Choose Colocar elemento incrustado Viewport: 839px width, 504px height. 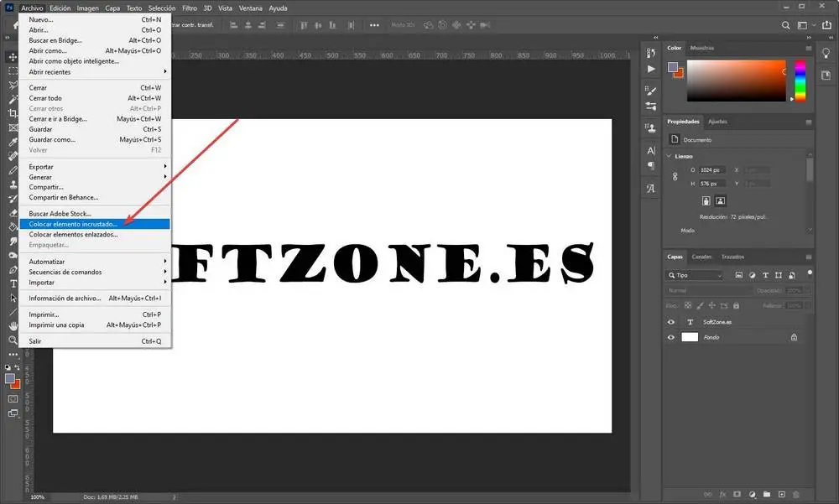point(95,224)
